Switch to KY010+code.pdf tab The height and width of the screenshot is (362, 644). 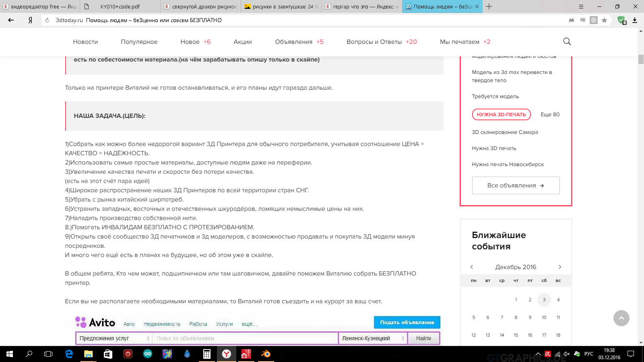120,6
